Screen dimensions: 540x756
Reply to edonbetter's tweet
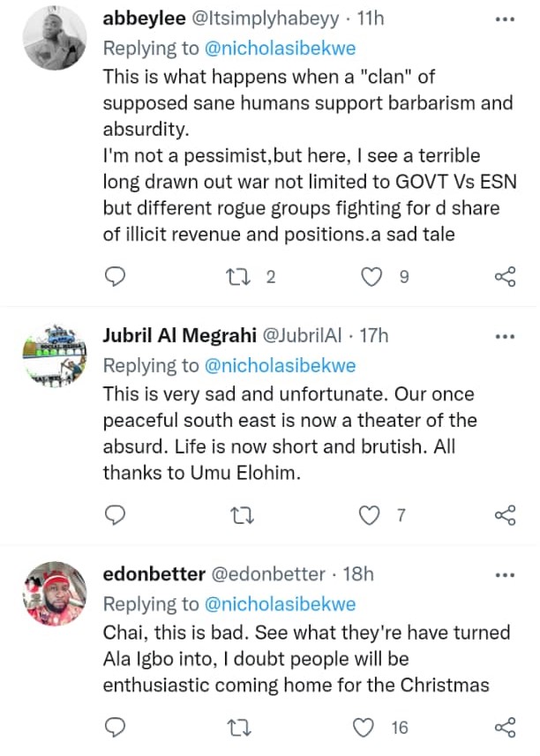click(116, 727)
